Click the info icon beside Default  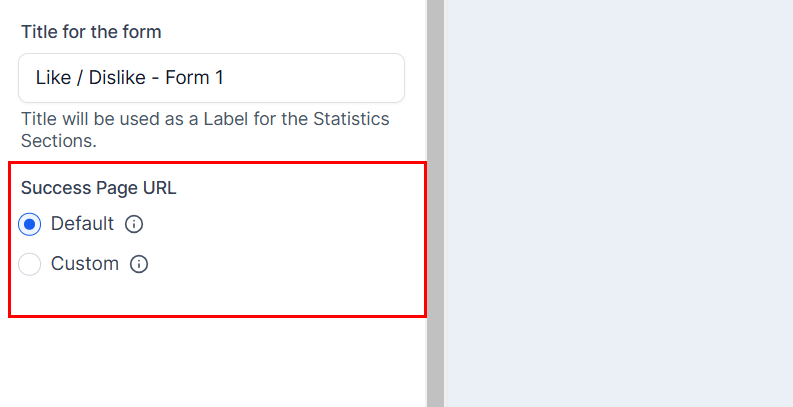coord(134,224)
